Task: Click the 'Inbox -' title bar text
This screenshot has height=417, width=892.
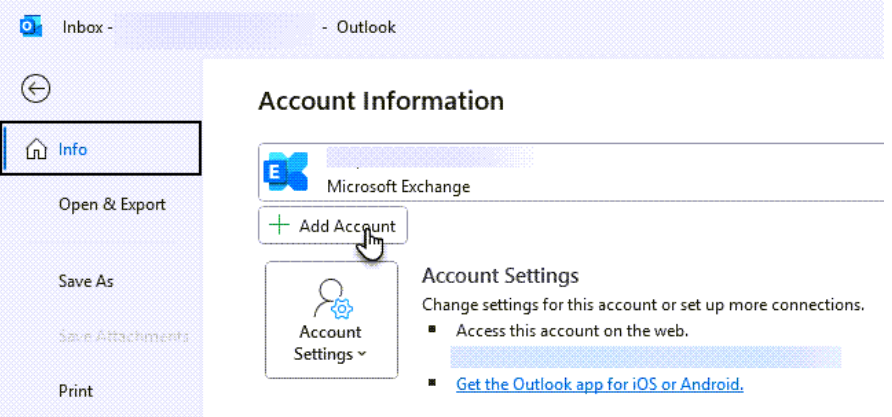Action: pyautogui.click(x=87, y=27)
